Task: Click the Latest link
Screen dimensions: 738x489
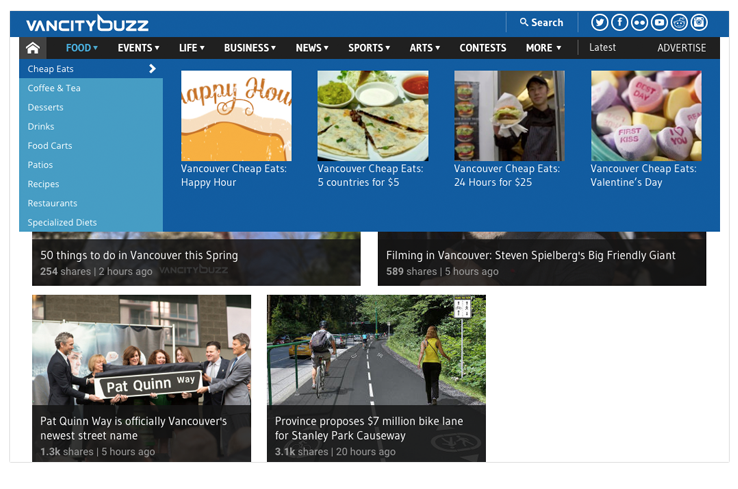Action: coord(602,48)
